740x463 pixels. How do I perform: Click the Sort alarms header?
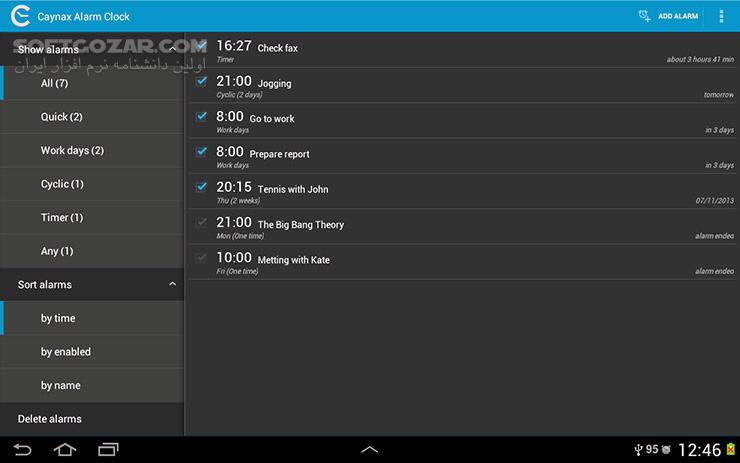pyautogui.click(x=92, y=285)
